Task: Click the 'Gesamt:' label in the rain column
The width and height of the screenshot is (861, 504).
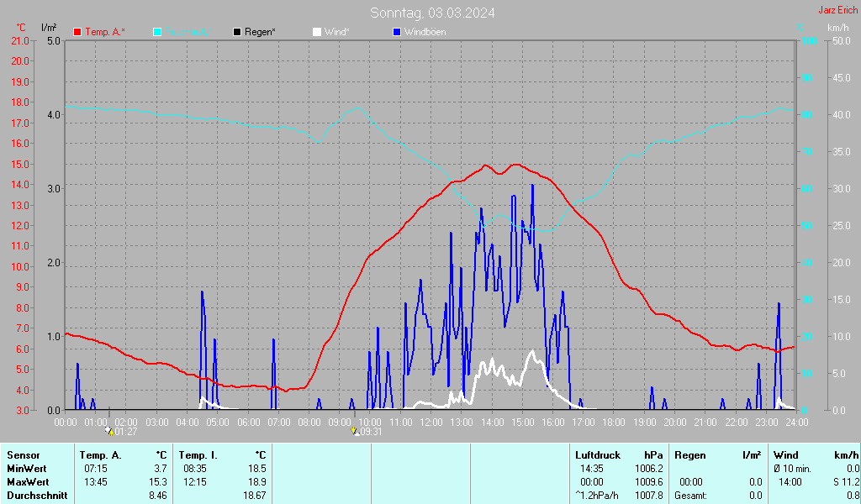Action: pyautogui.click(x=691, y=496)
